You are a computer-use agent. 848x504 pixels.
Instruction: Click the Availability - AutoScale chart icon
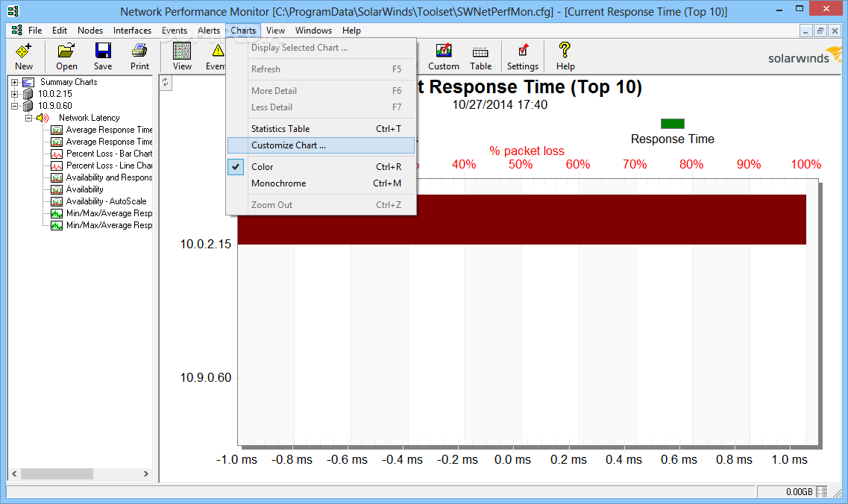click(x=56, y=201)
